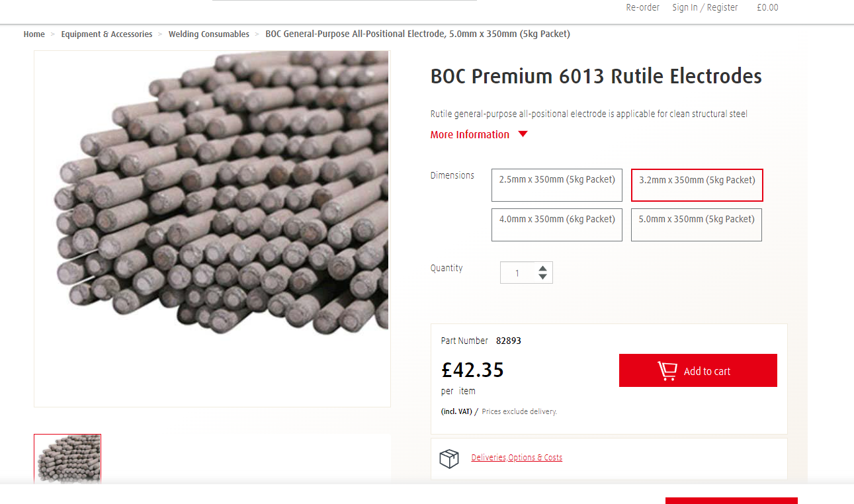Viewport: 854px width, 504px height.
Task: Select the electrode thumbnail image
Action: point(67,459)
